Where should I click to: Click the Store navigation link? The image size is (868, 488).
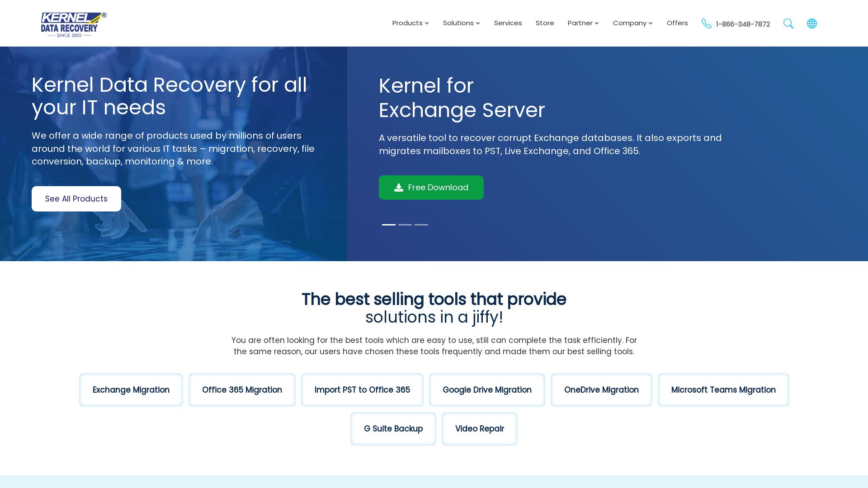click(x=545, y=23)
